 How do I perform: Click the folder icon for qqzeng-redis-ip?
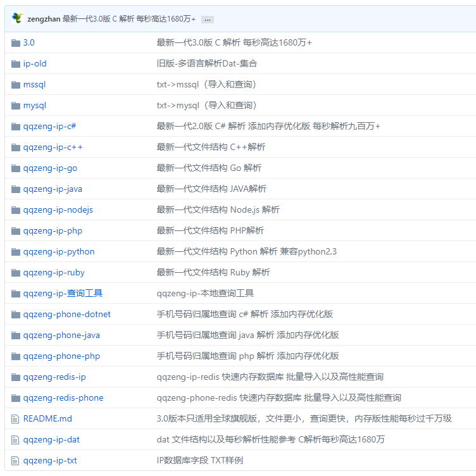point(16,377)
